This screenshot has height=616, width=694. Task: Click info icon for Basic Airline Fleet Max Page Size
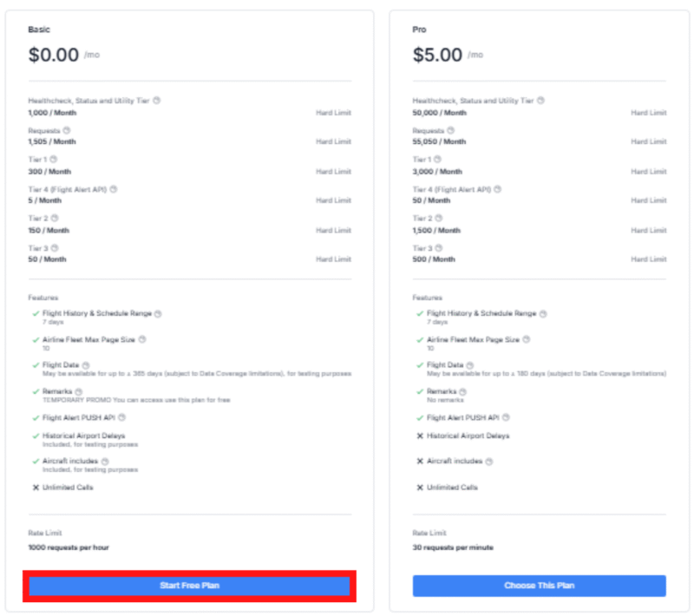142,340
